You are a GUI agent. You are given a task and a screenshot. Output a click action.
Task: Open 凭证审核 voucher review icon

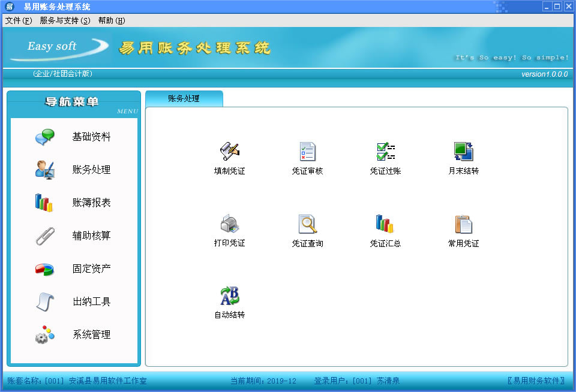click(x=307, y=151)
